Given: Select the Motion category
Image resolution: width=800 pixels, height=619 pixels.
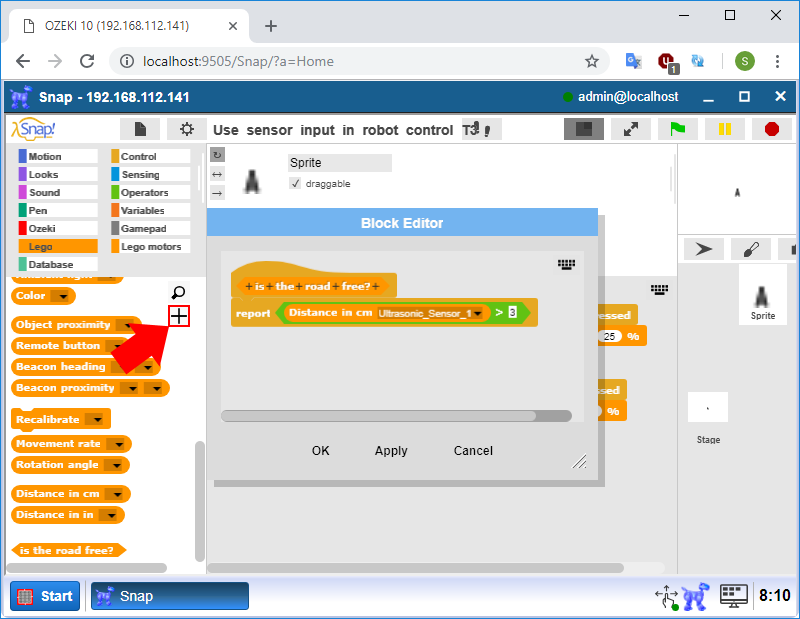Looking at the screenshot, I should 58,156.
